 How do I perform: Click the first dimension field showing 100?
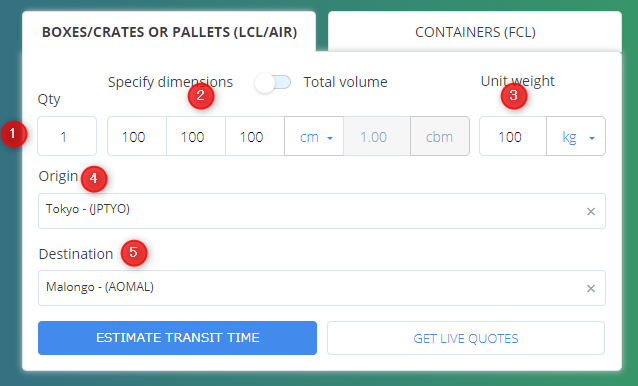(137, 136)
